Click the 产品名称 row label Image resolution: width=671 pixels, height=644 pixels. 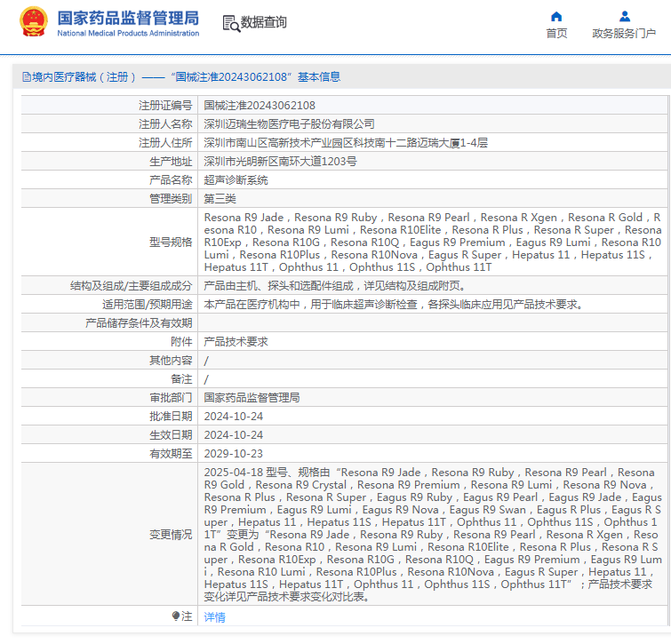pos(171,180)
